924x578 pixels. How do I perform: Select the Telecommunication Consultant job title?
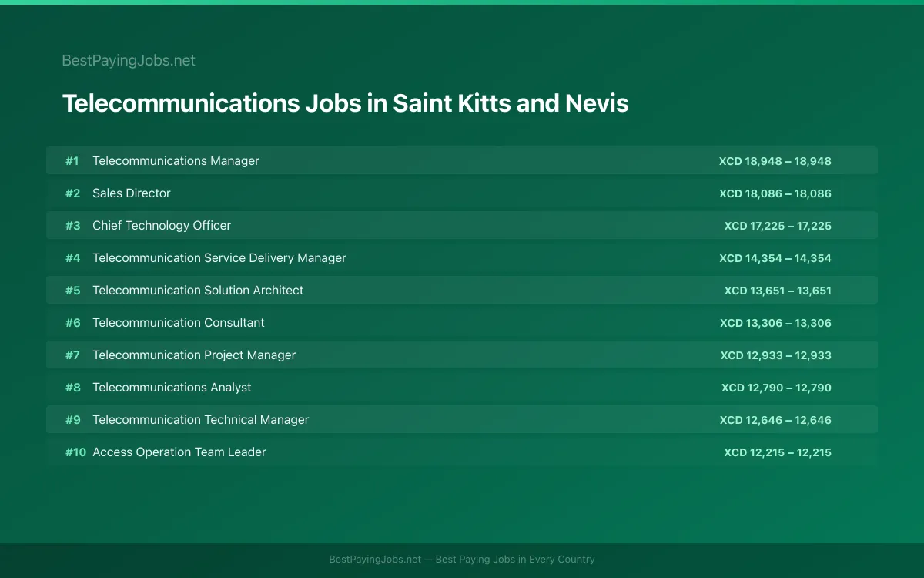coord(179,322)
